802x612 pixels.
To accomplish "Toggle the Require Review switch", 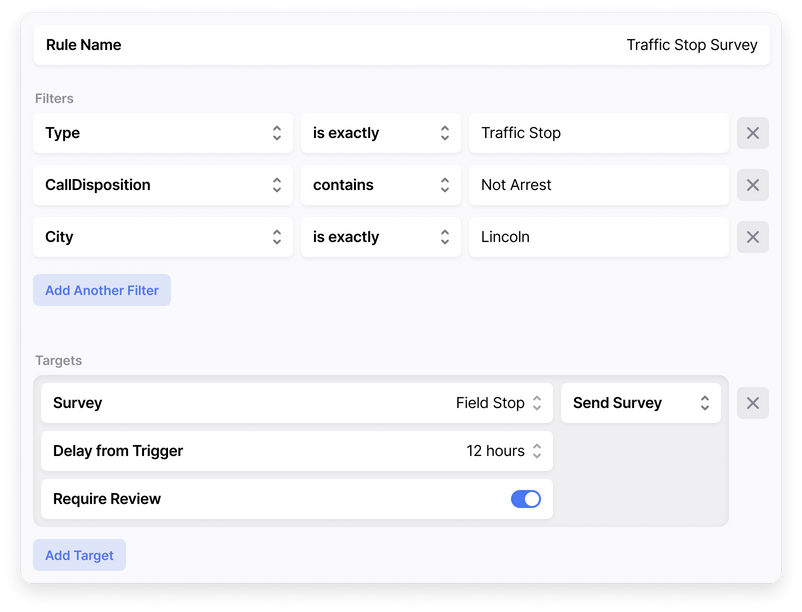I will [x=526, y=499].
